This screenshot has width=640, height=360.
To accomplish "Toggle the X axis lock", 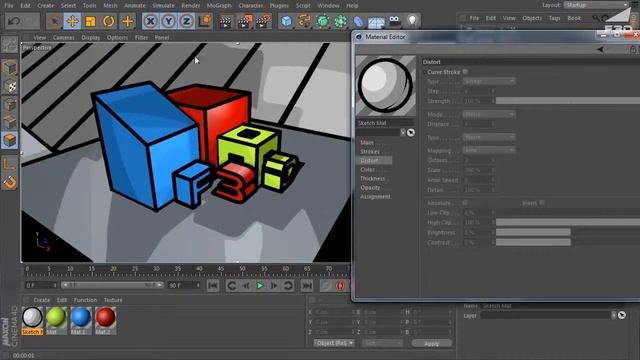I will pyautogui.click(x=151, y=21).
